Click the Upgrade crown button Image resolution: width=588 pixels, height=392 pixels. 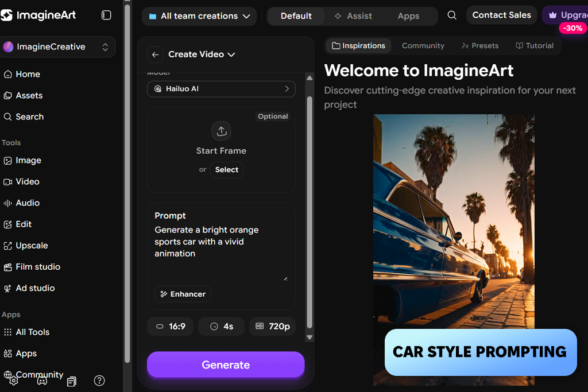point(565,15)
